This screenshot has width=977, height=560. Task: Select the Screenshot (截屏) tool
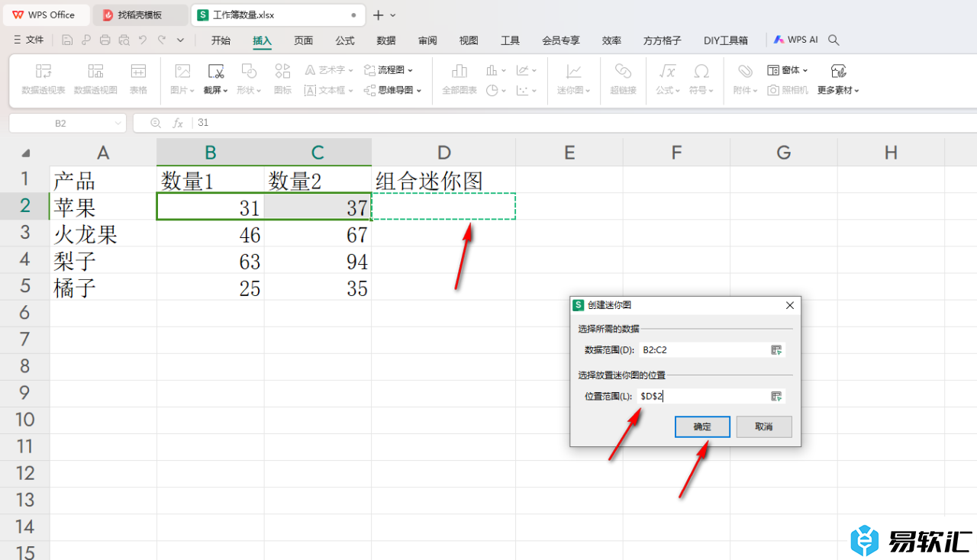pyautogui.click(x=216, y=72)
